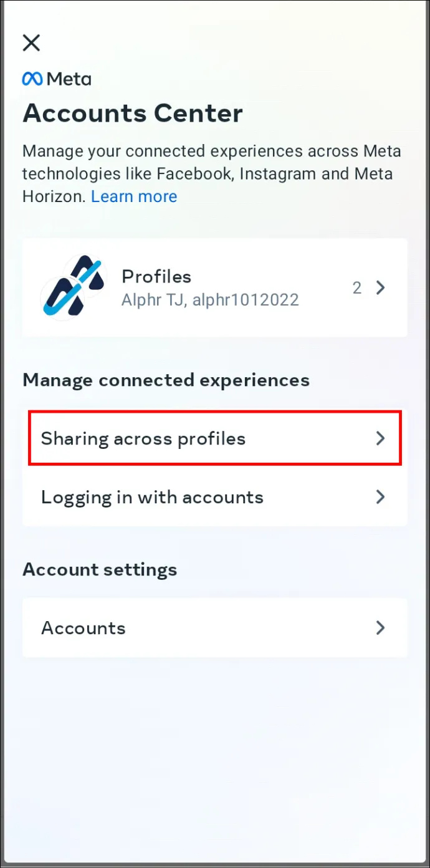430x868 pixels.
Task: Click the chevron beside Sharing across profiles
Action: pyautogui.click(x=381, y=438)
